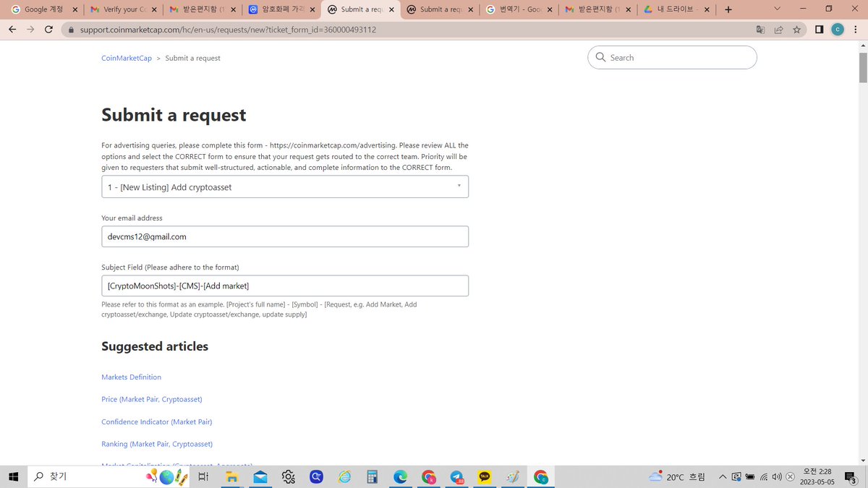This screenshot has width=868, height=488.
Task: Click the page vertical scrollbar thumb
Action: (863, 68)
